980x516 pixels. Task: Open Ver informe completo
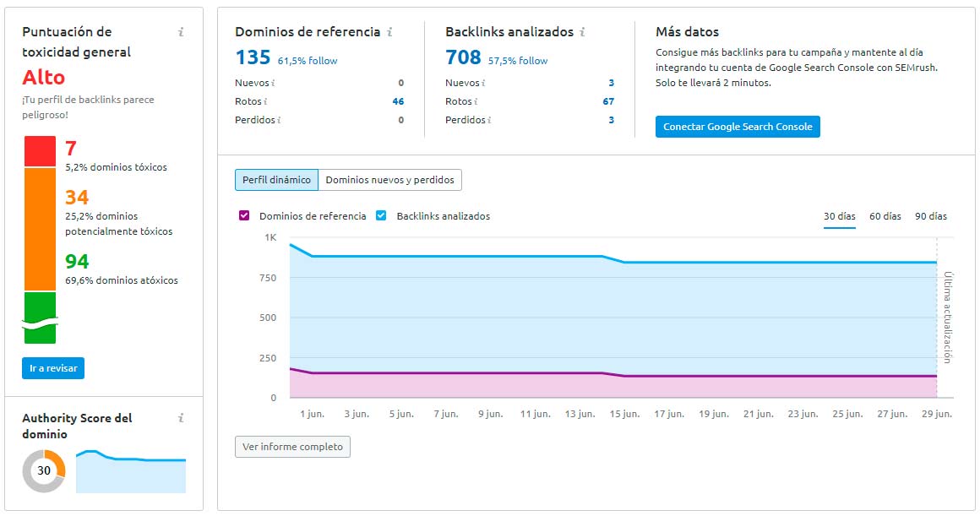tap(292, 447)
